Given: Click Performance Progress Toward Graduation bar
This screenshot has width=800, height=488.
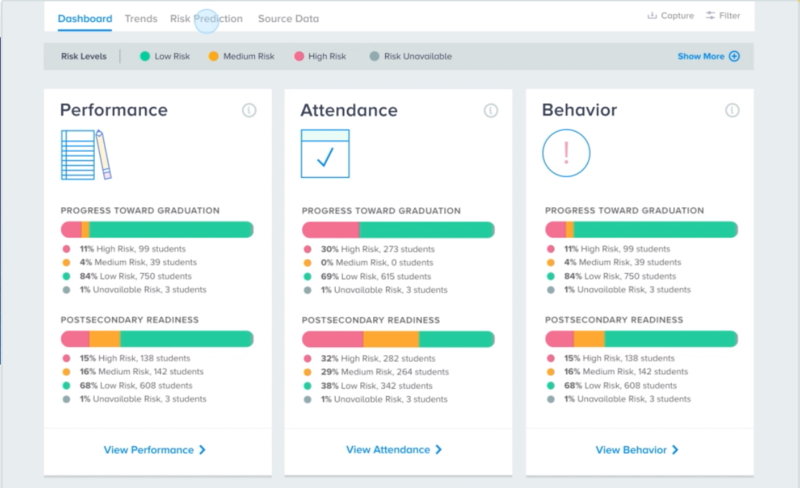Looking at the screenshot, I should pyautogui.click(x=157, y=230).
